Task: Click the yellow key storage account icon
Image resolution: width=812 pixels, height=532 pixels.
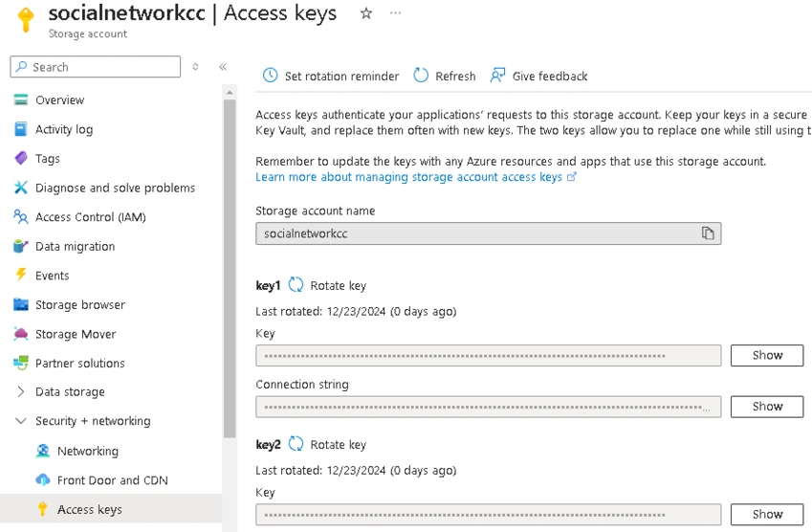Action: pos(26,20)
